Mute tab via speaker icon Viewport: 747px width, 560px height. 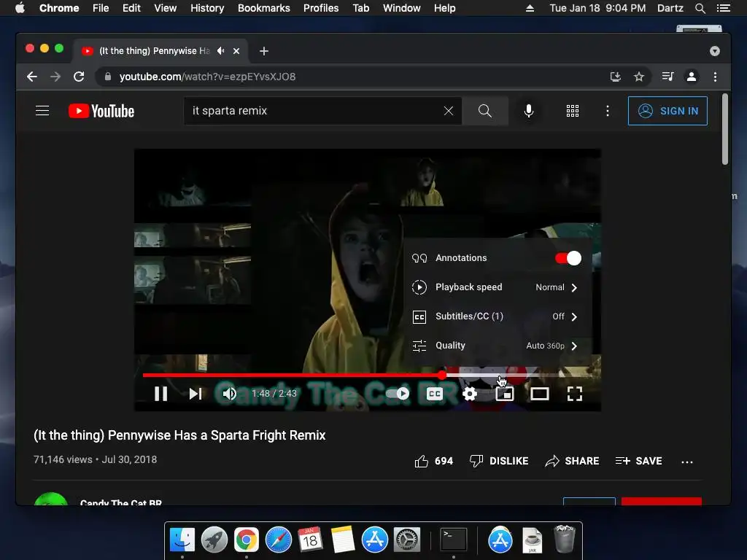[220, 51]
